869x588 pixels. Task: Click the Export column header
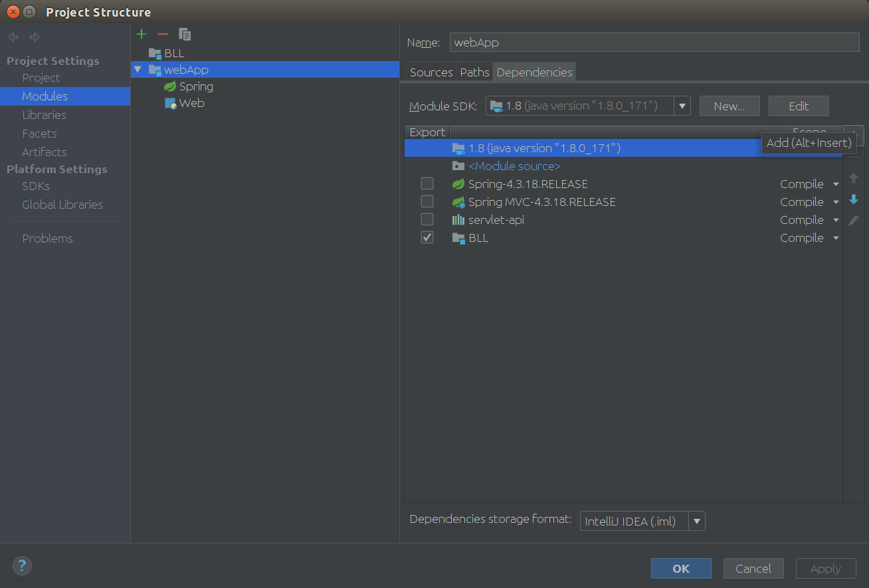[427, 132]
